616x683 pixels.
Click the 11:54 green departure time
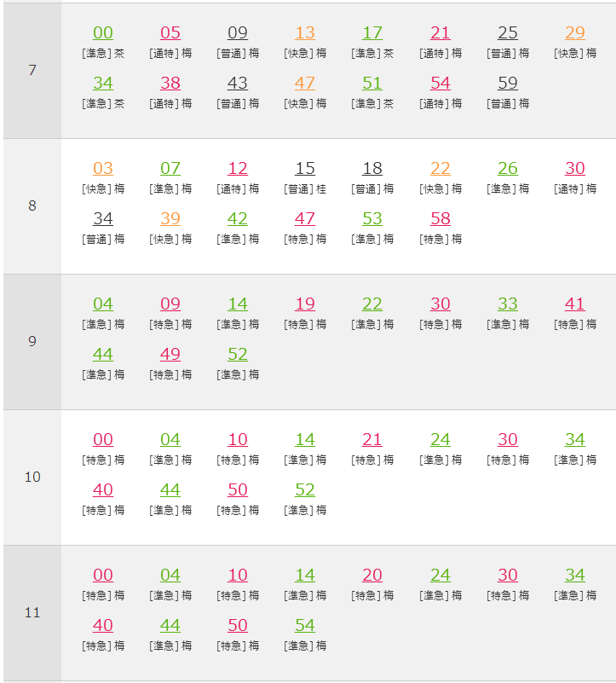click(x=305, y=626)
